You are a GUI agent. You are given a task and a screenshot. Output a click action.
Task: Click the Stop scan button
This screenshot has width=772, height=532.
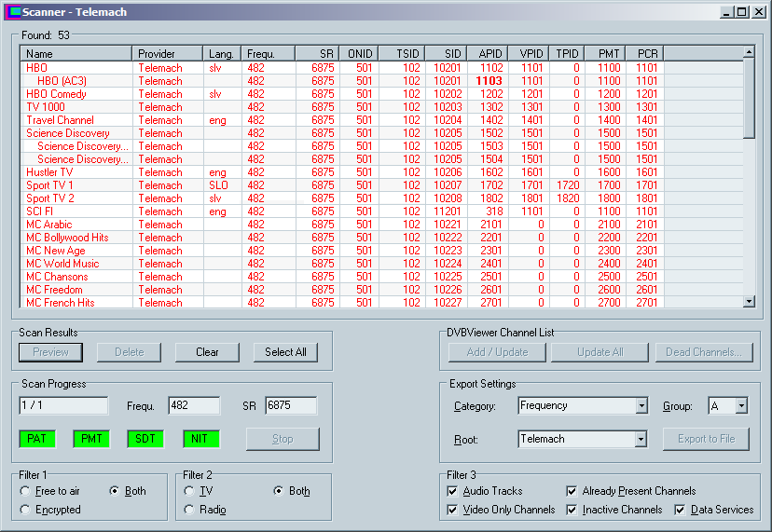coord(283,439)
